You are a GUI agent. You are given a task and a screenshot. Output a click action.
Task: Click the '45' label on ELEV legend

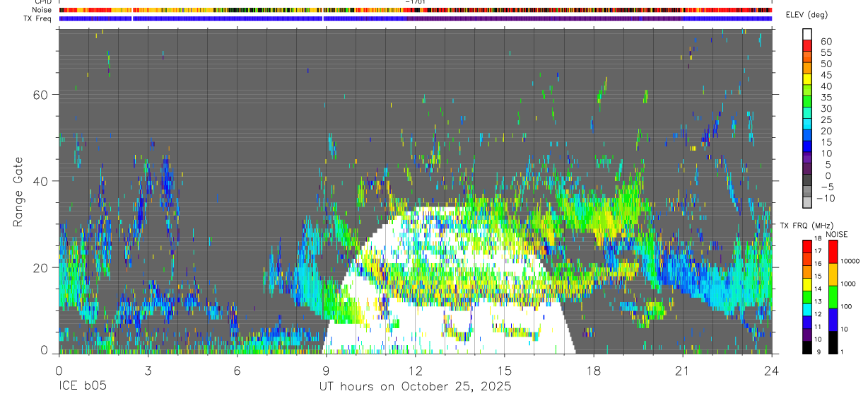(x=826, y=75)
